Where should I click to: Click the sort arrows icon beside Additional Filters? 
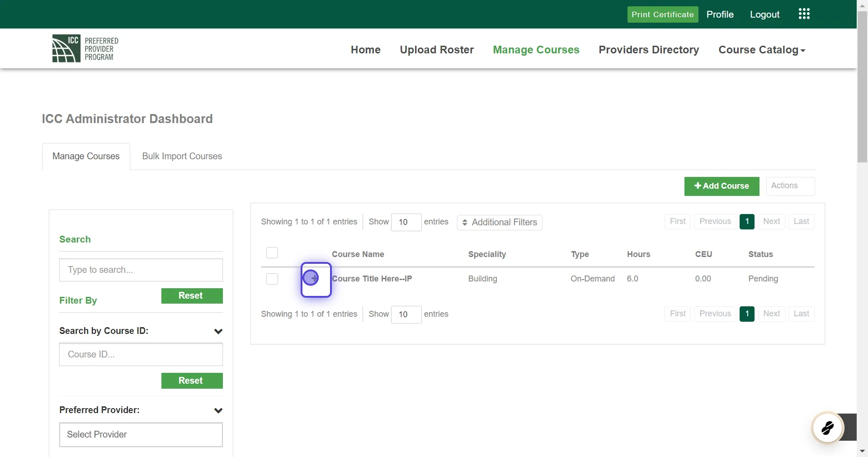tap(466, 223)
